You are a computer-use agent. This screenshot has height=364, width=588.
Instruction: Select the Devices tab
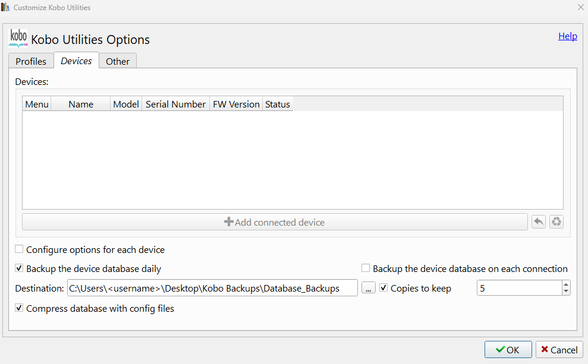pyautogui.click(x=76, y=61)
